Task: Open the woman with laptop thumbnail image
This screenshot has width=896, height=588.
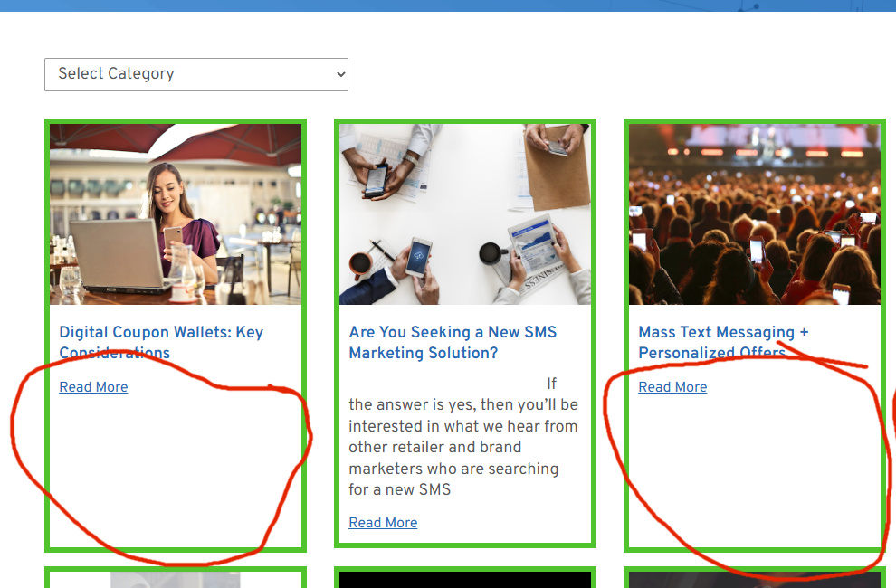Action: (x=176, y=214)
